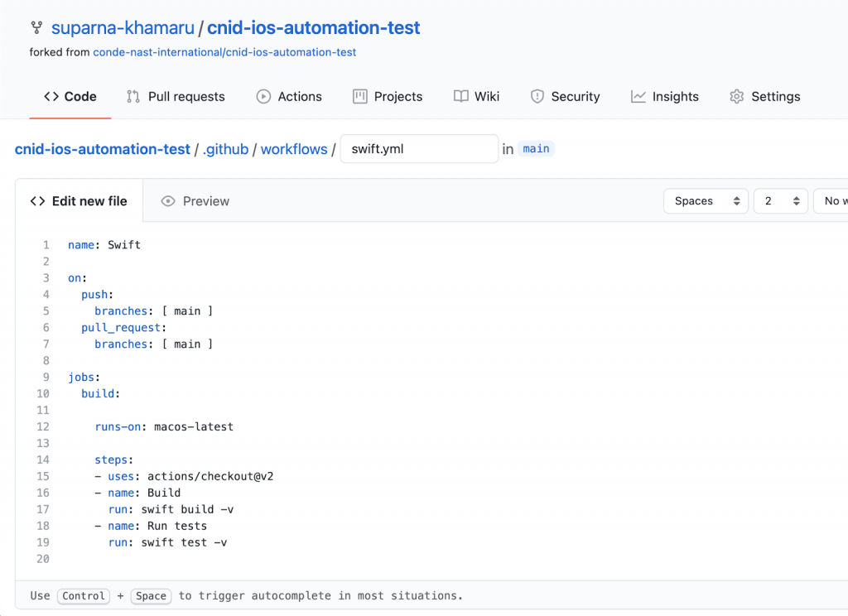Click the swift.yml filename input field
848x616 pixels.
(x=419, y=150)
